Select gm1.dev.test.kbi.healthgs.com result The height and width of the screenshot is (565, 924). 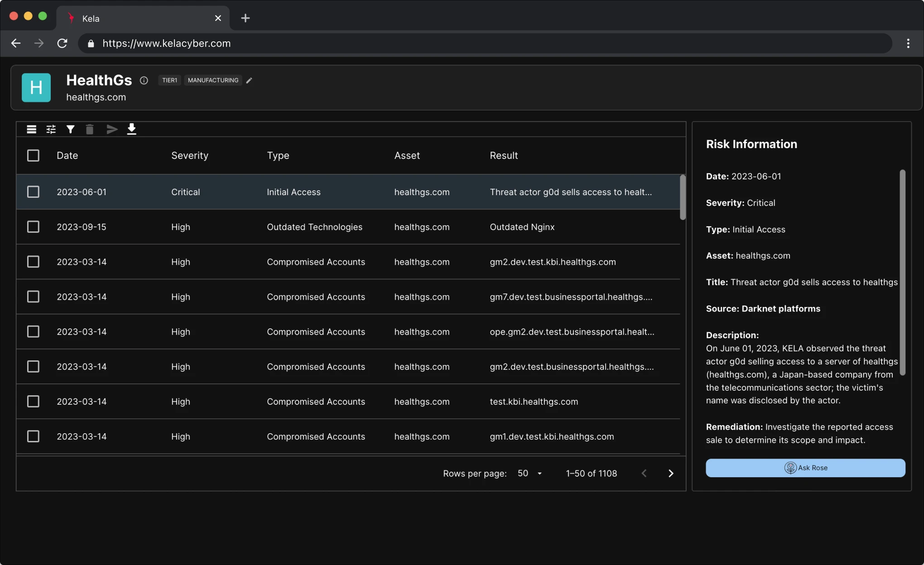point(552,436)
